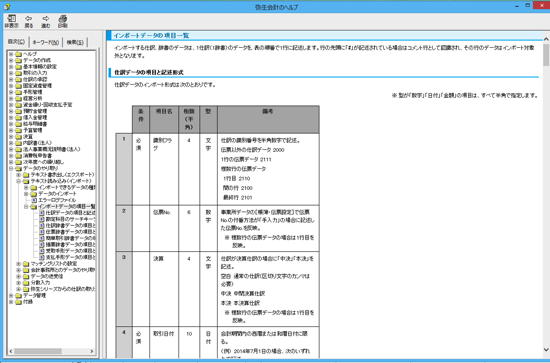This screenshot has width=550, height=363.
Task: Click the folder icon beside 手形管理
Action: click(19, 92)
